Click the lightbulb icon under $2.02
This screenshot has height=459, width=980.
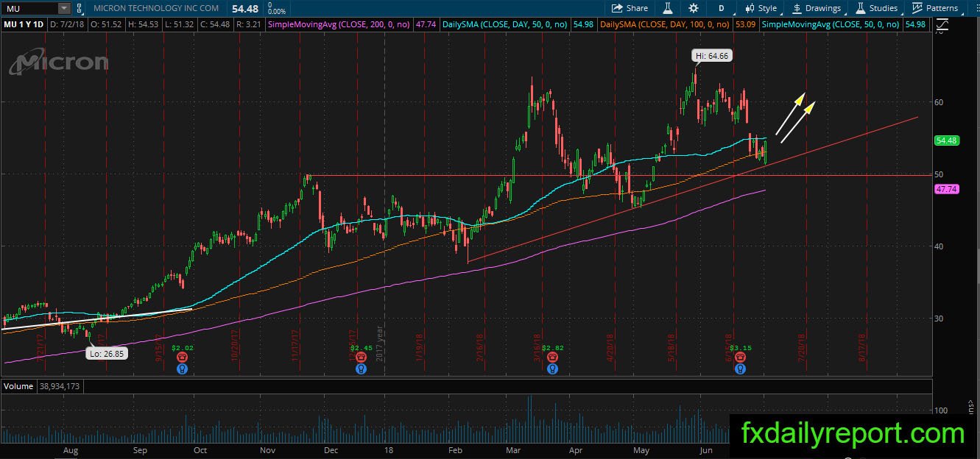[x=183, y=369]
